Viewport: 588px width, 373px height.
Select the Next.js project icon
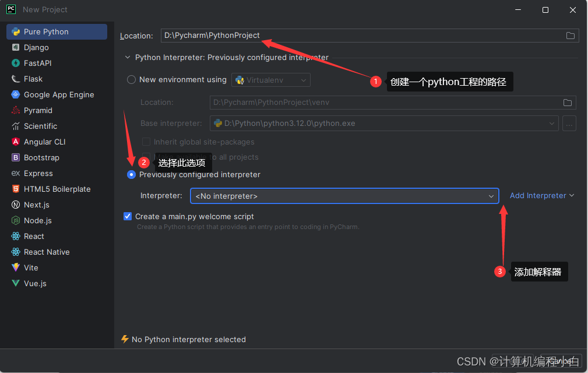15,205
